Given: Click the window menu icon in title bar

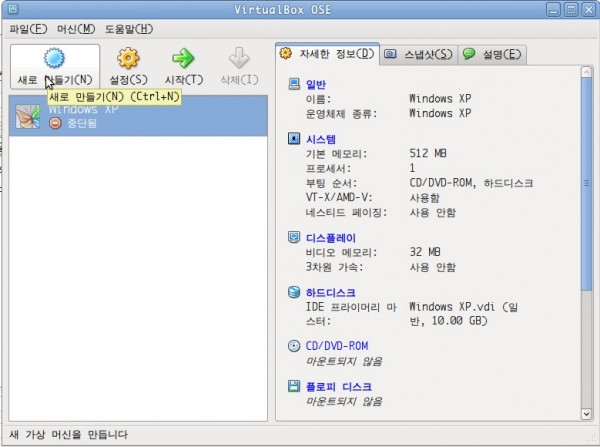Looking at the screenshot, I should [13, 8].
